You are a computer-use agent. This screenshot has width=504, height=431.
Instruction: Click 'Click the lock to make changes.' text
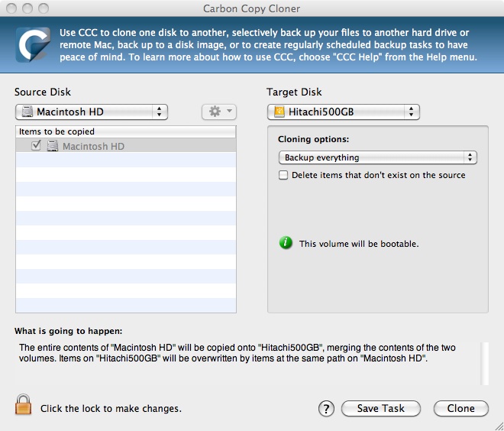[111, 409]
